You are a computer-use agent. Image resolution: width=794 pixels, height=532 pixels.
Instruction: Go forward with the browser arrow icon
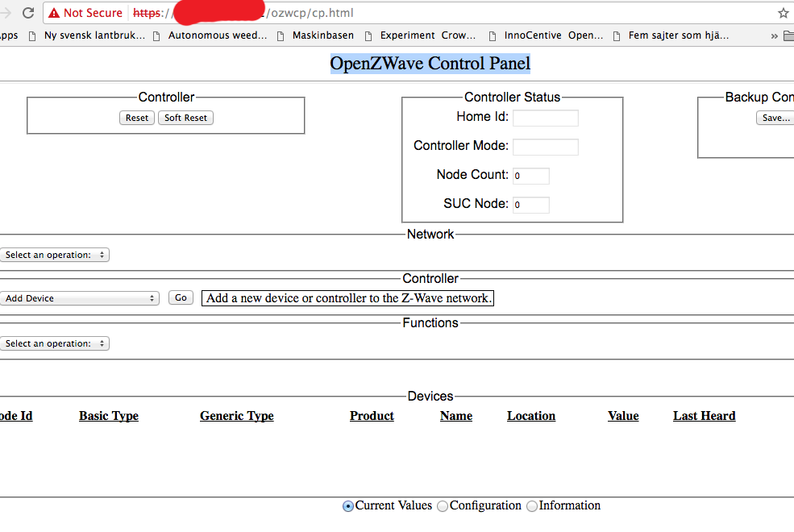[x=5, y=13]
